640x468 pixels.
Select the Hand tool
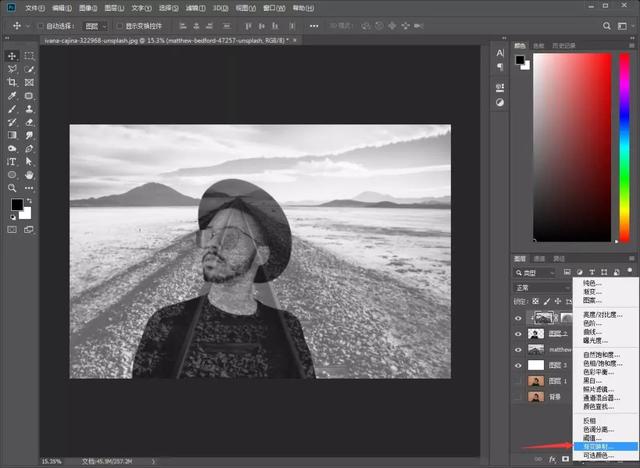coord(29,175)
